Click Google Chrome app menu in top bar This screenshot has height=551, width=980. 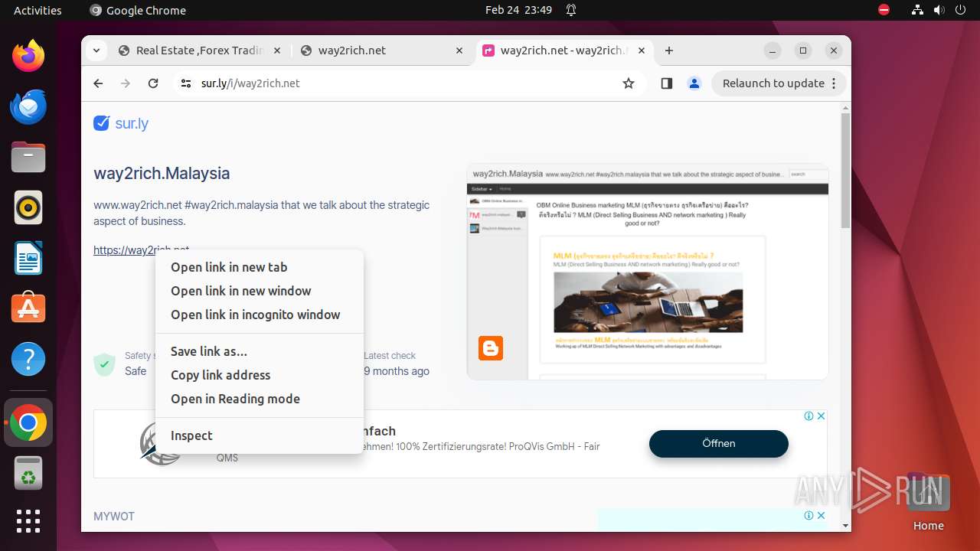[138, 10]
